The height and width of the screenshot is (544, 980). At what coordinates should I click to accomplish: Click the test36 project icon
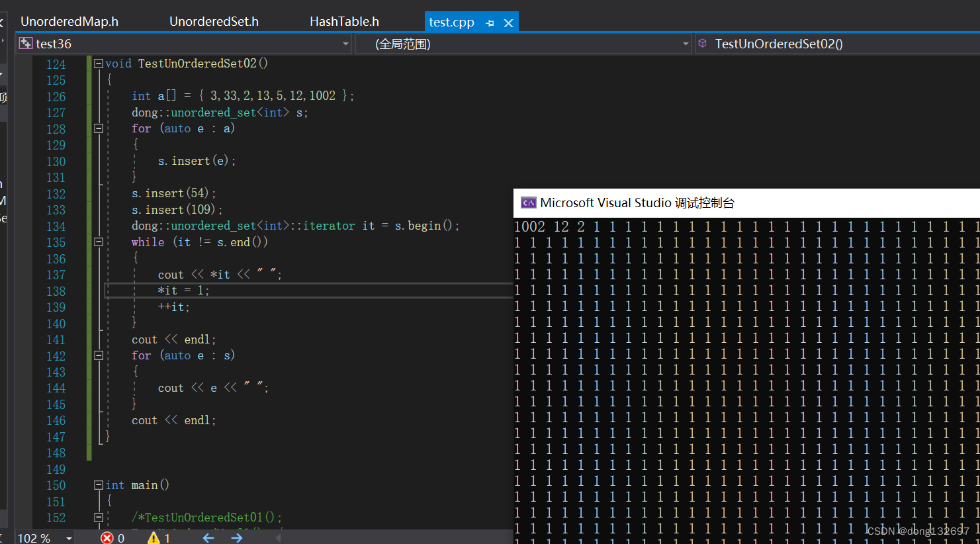[26, 44]
